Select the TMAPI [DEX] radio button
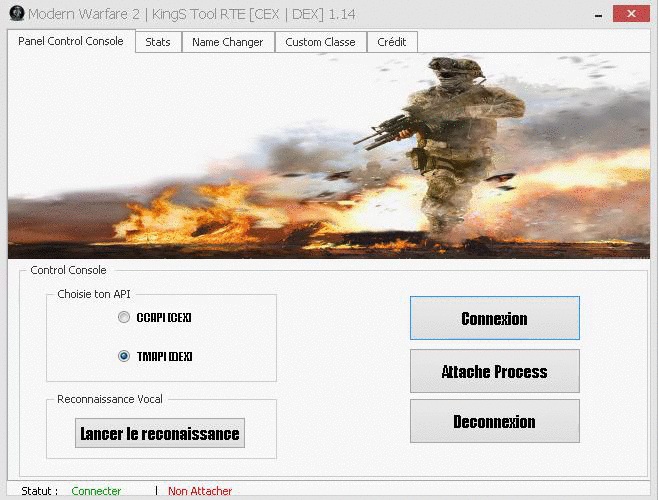Image resolution: width=658 pixels, height=500 pixels. pyautogui.click(x=124, y=356)
